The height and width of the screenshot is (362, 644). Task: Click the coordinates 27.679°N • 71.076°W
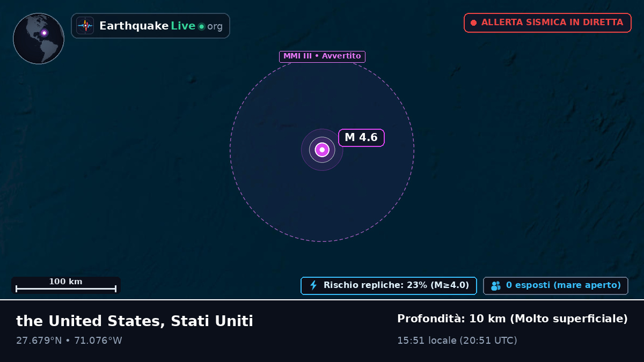69,341
